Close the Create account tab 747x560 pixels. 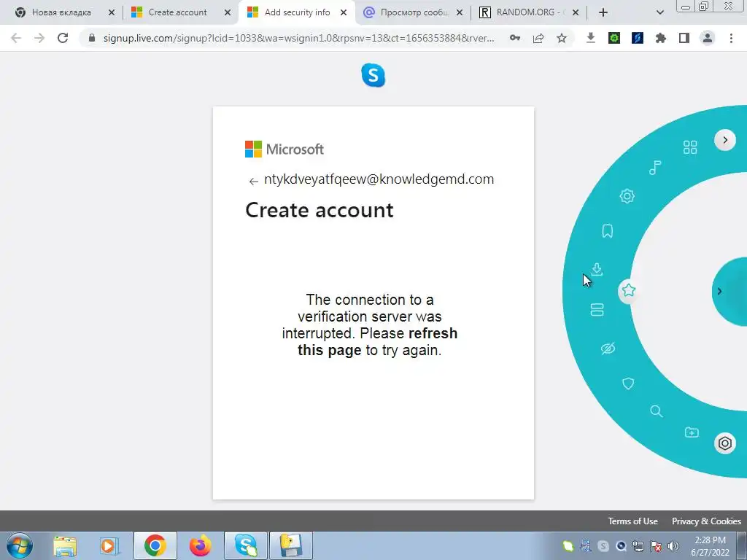point(228,12)
